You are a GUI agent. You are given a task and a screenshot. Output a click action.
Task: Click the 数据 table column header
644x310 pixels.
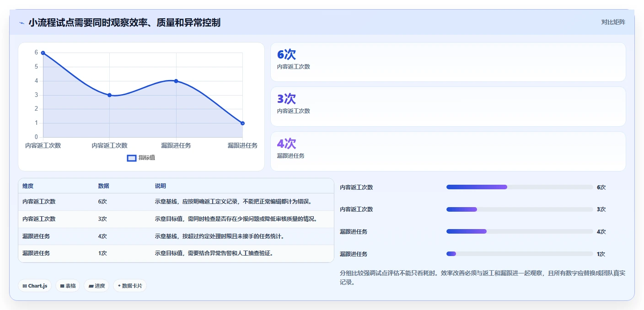tap(103, 186)
